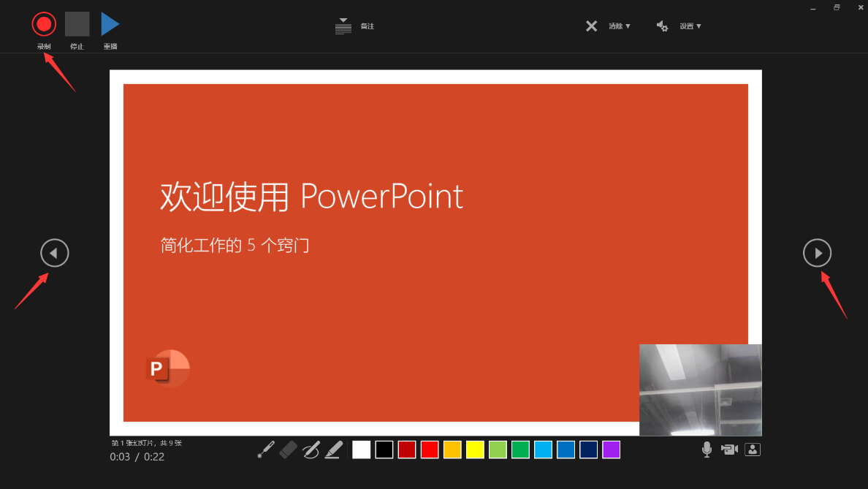The height and width of the screenshot is (489, 868).
Task: Select the pen ink tool
Action: (311, 450)
